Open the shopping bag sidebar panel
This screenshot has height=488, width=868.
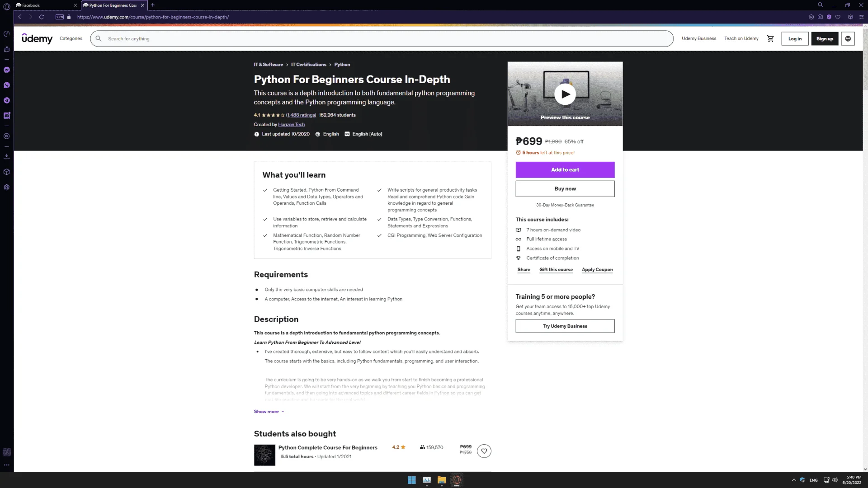point(7,49)
